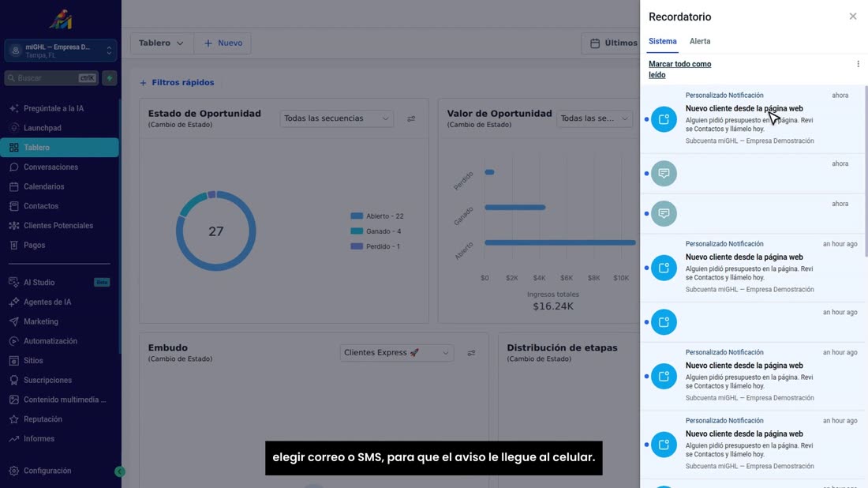Click the green lightning quick-action button
The height and width of the screenshot is (488, 868).
tap(110, 78)
